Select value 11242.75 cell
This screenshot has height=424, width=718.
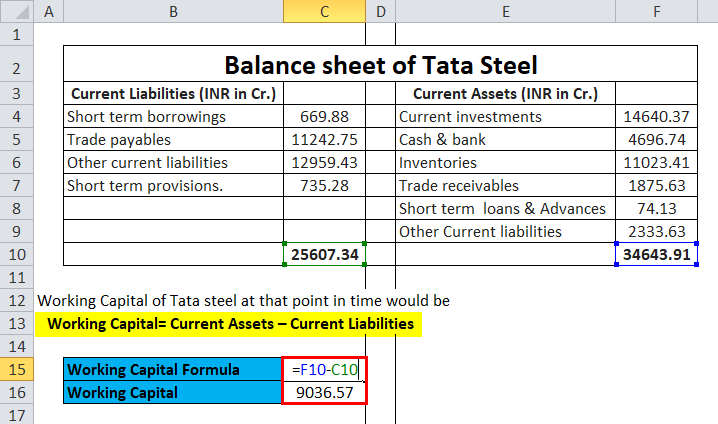click(x=324, y=139)
